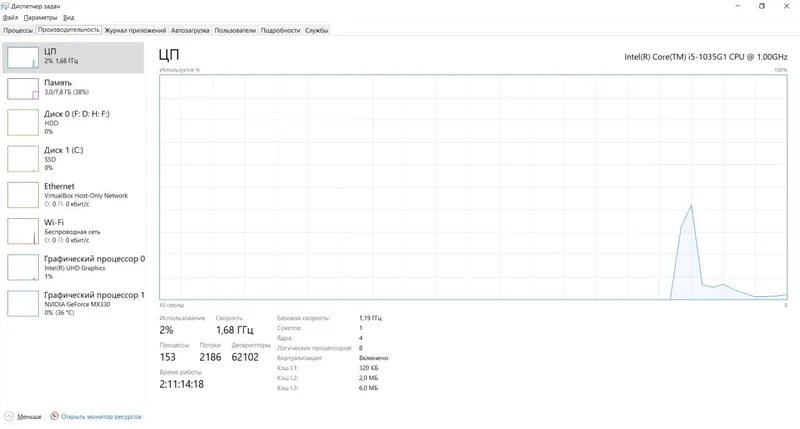This screenshot has height=429, width=800.
Task: Open the Параметры menu
Action: (40, 18)
